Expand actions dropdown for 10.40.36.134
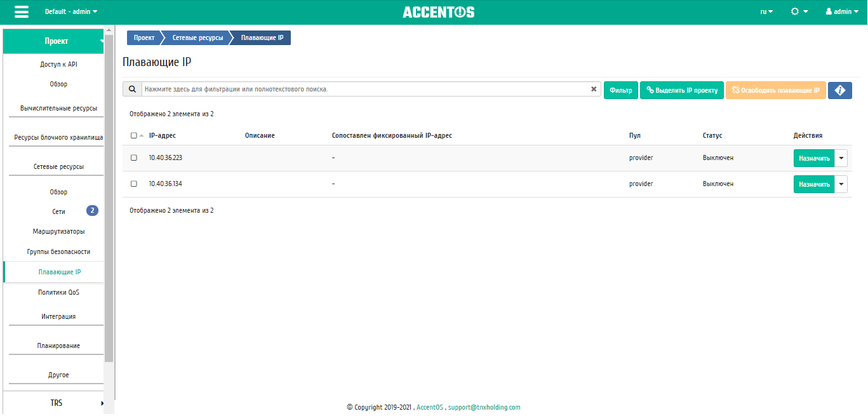This screenshot has width=868, height=416. tap(841, 184)
